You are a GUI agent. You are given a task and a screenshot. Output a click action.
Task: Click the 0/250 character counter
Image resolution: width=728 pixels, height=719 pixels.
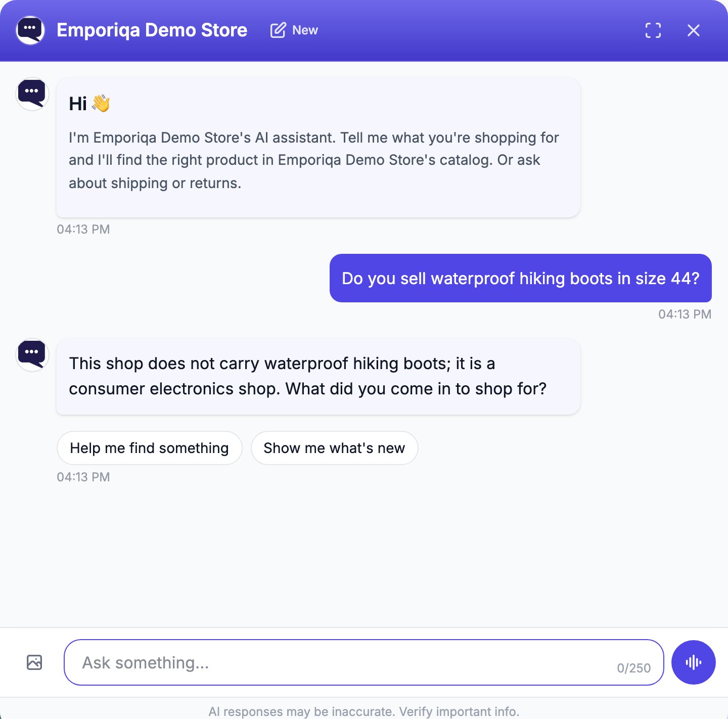[634, 668]
